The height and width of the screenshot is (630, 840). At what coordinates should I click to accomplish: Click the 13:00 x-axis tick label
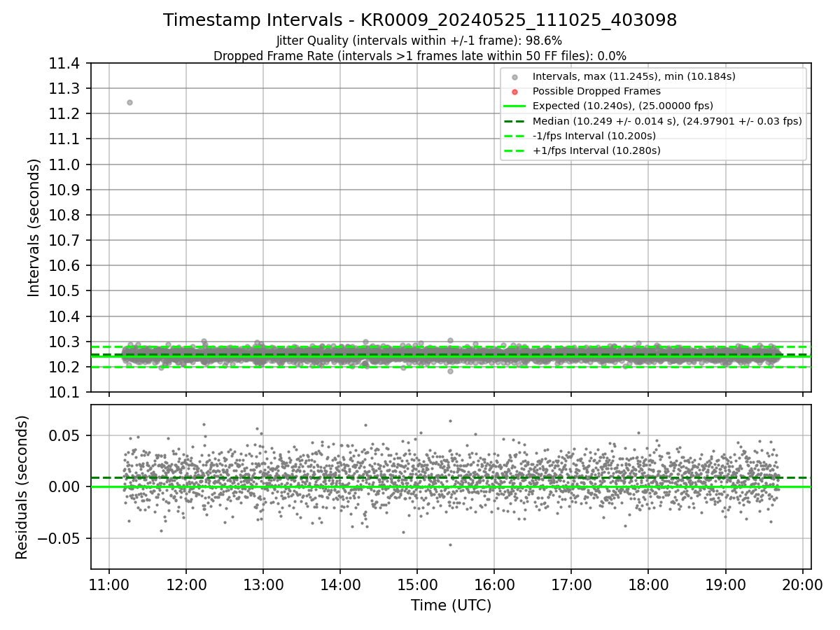click(x=262, y=584)
